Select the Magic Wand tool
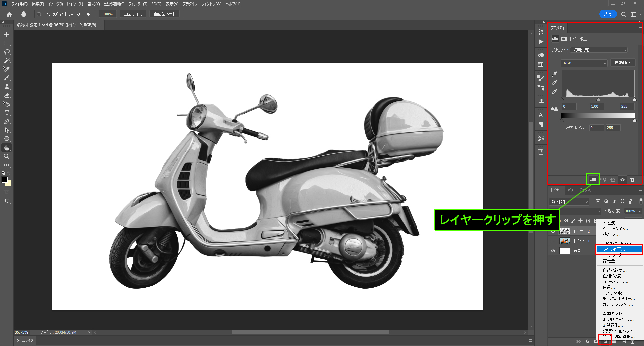 click(7, 60)
